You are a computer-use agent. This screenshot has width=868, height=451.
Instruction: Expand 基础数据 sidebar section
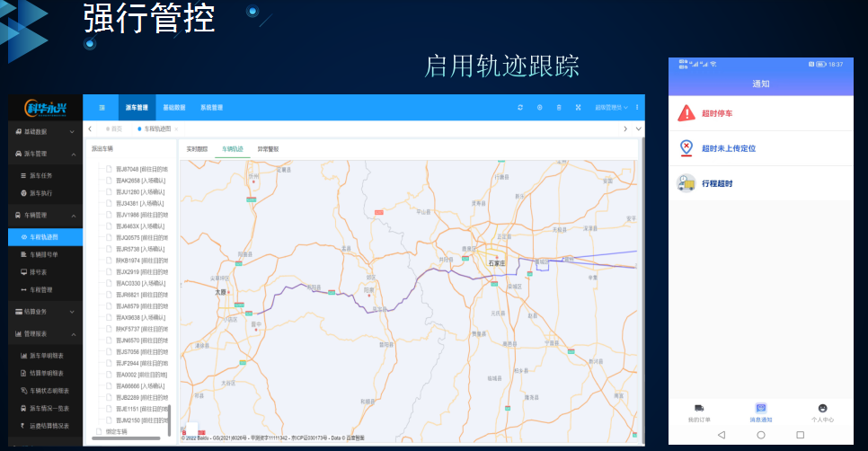click(x=46, y=132)
